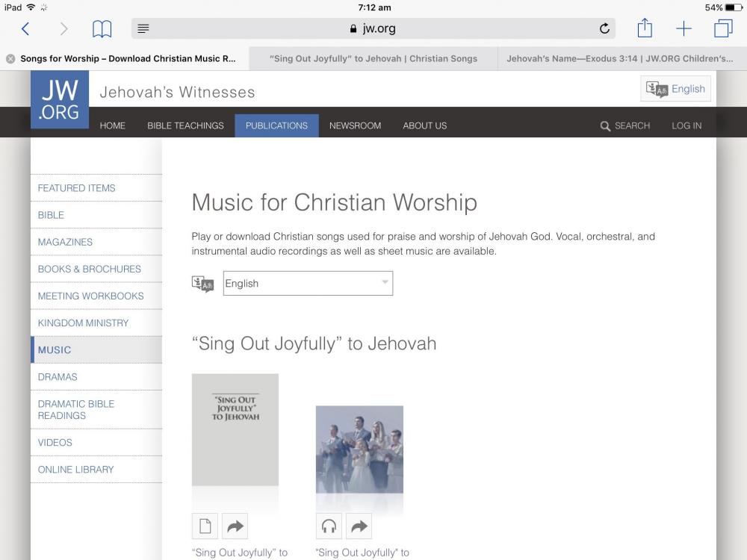Click the document download icon under songbook
Image resolution: width=747 pixels, height=560 pixels.
(x=205, y=526)
